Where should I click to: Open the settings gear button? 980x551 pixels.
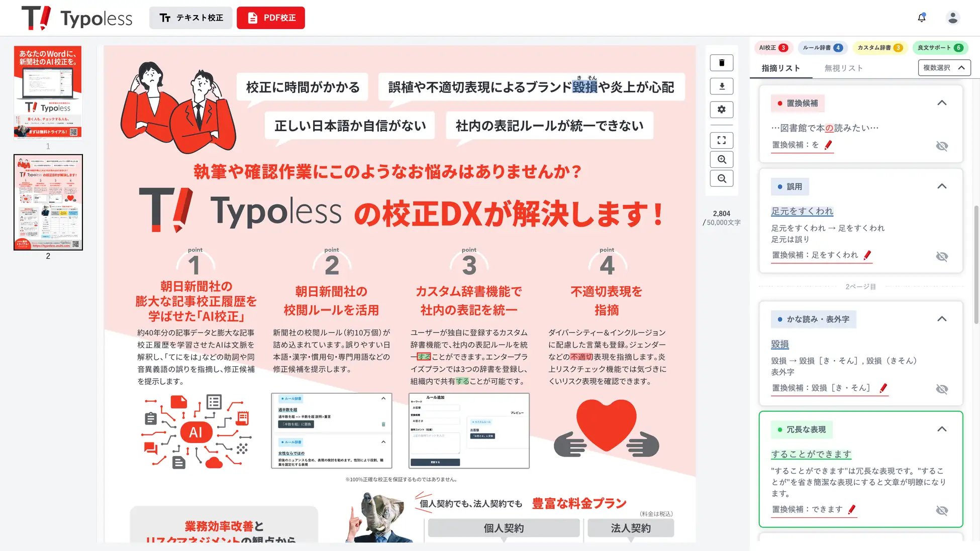[722, 109]
